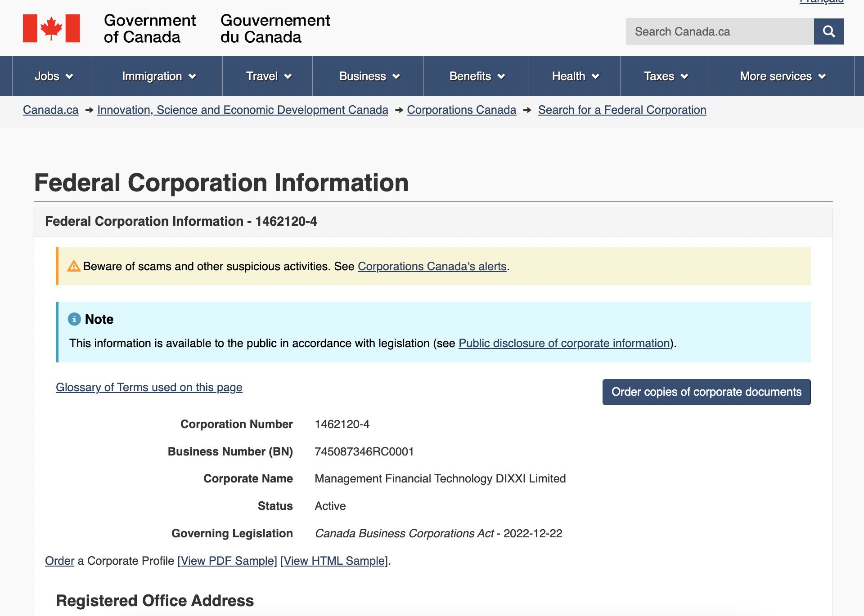Focus the Search Canada.ca field
This screenshot has width=864, height=616.
coord(719,31)
